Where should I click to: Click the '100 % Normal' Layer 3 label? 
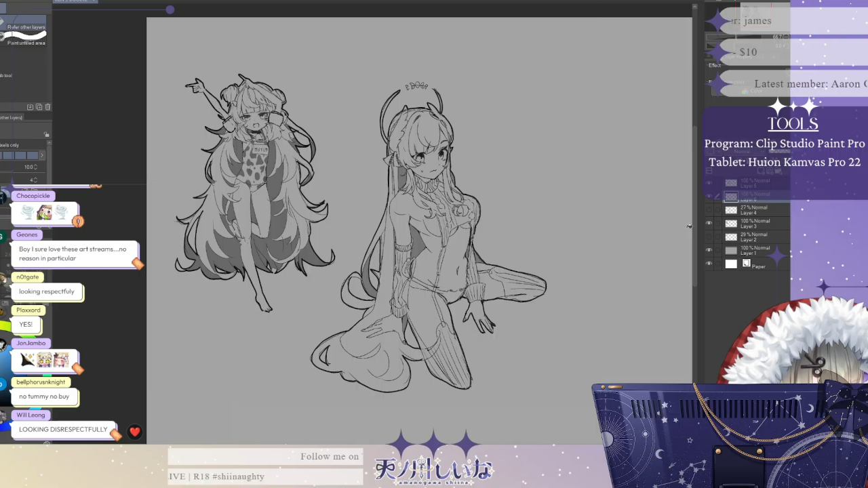point(755,221)
